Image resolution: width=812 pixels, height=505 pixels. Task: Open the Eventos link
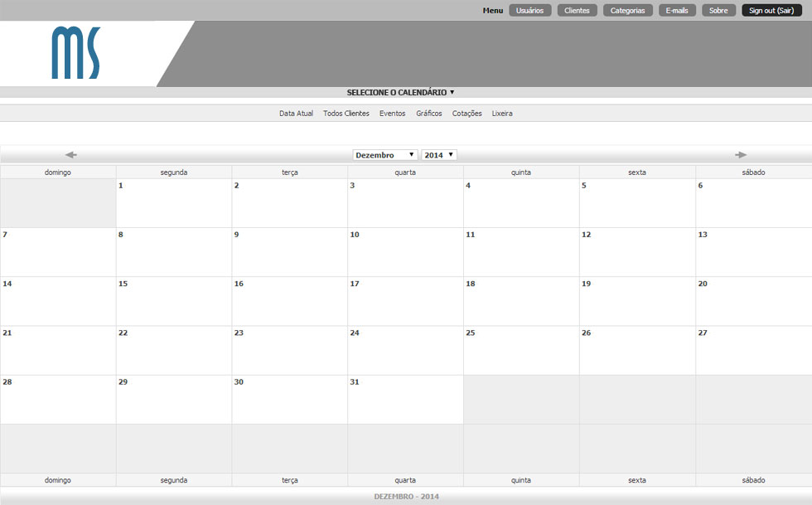coord(393,113)
